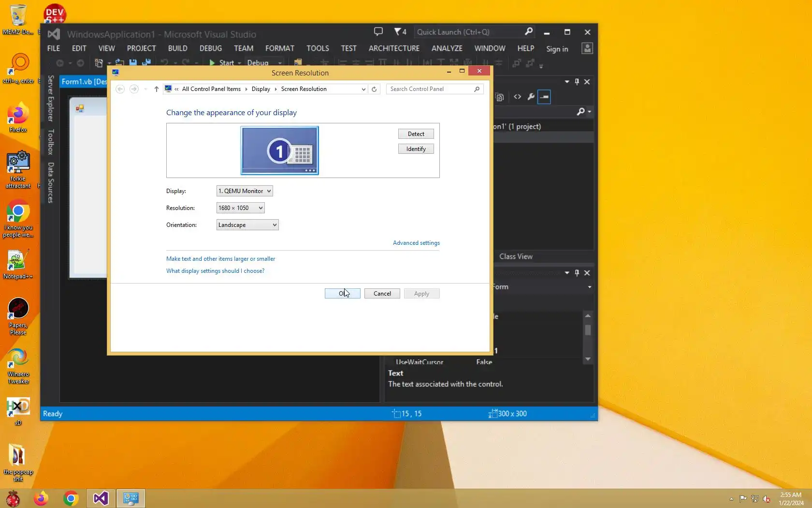Open Papers, Please desktop shortcut
Image resolution: width=812 pixels, height=508 pixels.
(x=18, y=316)
